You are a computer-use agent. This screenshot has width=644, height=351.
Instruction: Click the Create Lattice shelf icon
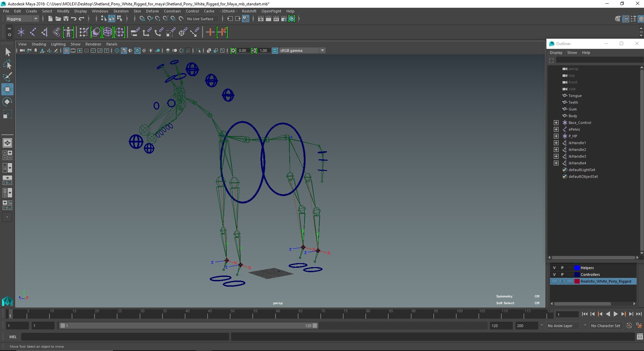pyautogui.click(x=107, y=32)
